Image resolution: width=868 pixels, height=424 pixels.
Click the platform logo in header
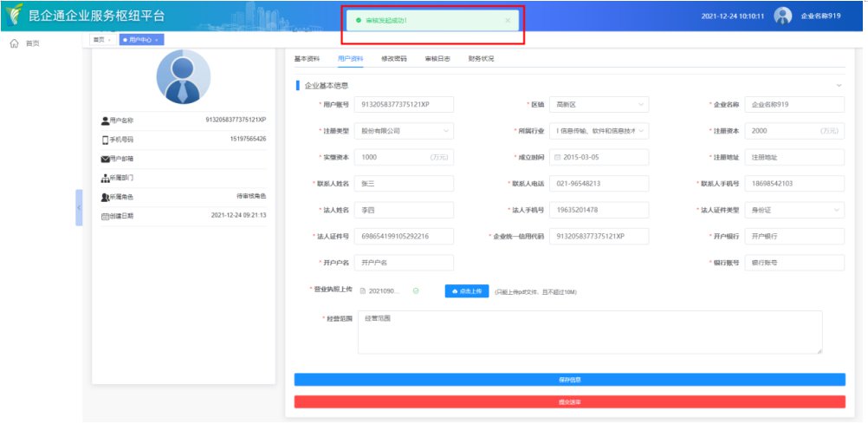pyautogui.click(x=15, y=16)
